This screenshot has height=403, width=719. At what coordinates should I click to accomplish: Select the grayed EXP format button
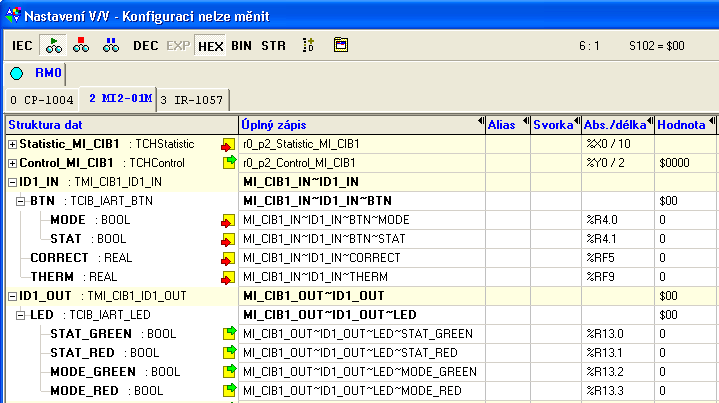tap(178, 46)
